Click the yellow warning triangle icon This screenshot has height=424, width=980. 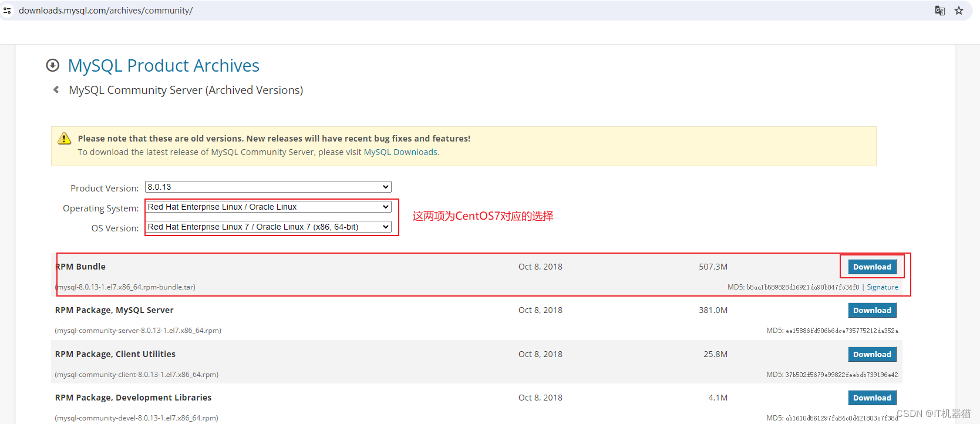click(64, 139)
